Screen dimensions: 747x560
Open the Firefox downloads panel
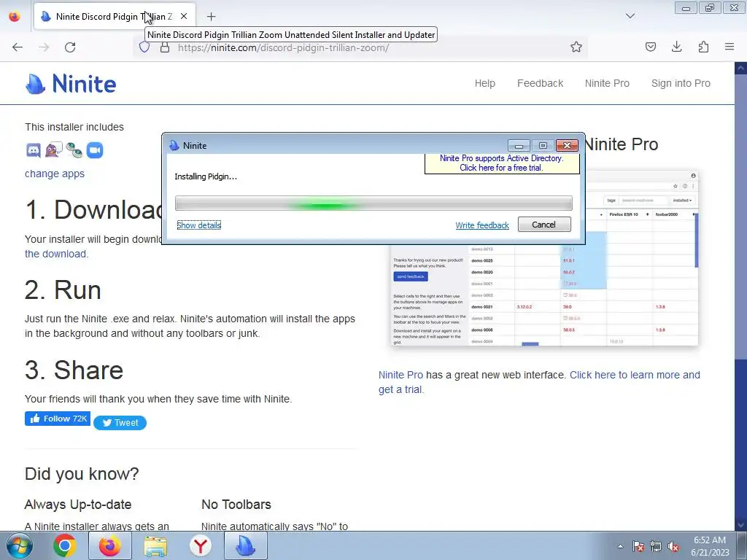676,47
